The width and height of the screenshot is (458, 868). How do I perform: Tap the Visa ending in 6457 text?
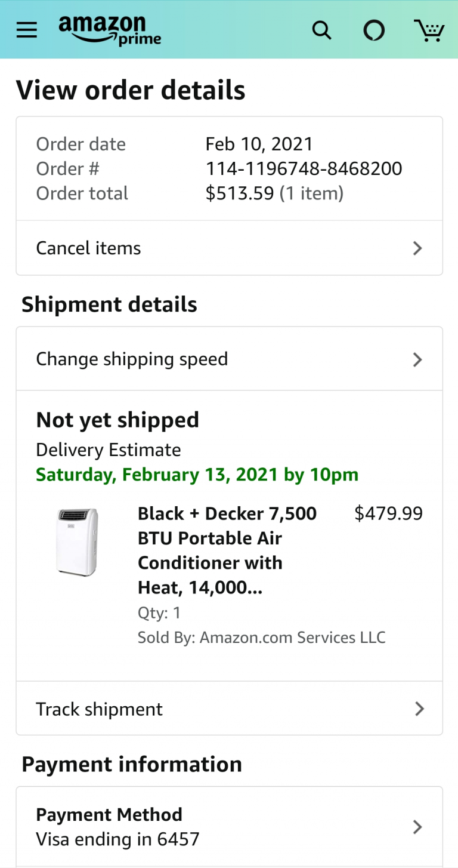click(x=117, y=839)
